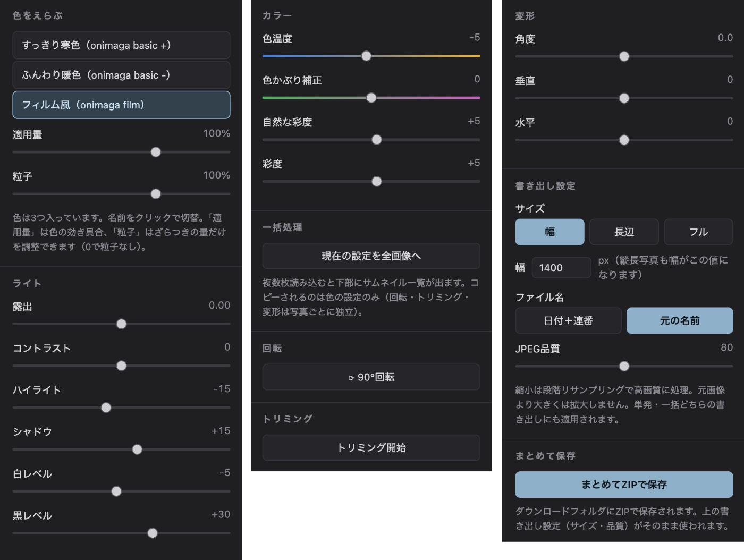This screenshot has width=744, height=560.
Task: Select the 長辺 size option
Action: pyautogui.click(x=624, y=232)
